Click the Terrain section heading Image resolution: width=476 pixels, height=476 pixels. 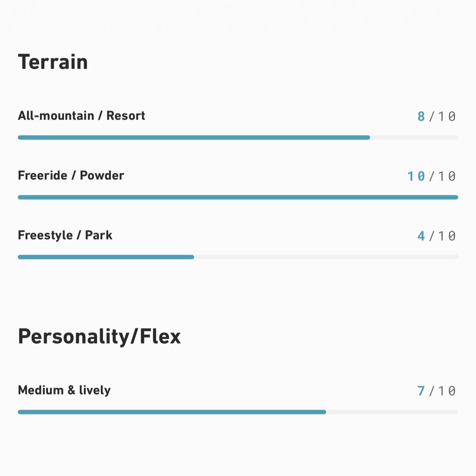coord(53,62)
